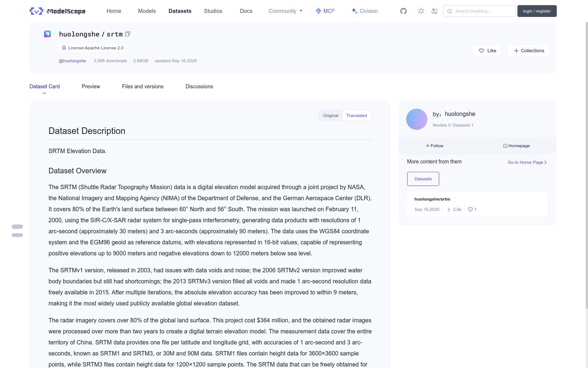588x368 pixels.
Task: Switch to the Preview tab
Action: [x=91, y=86]
